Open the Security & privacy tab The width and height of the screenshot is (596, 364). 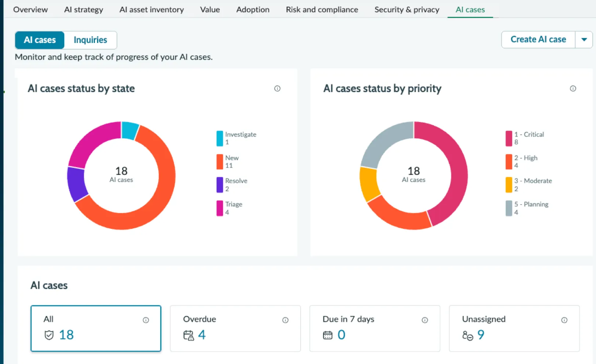tap(407, 10)
